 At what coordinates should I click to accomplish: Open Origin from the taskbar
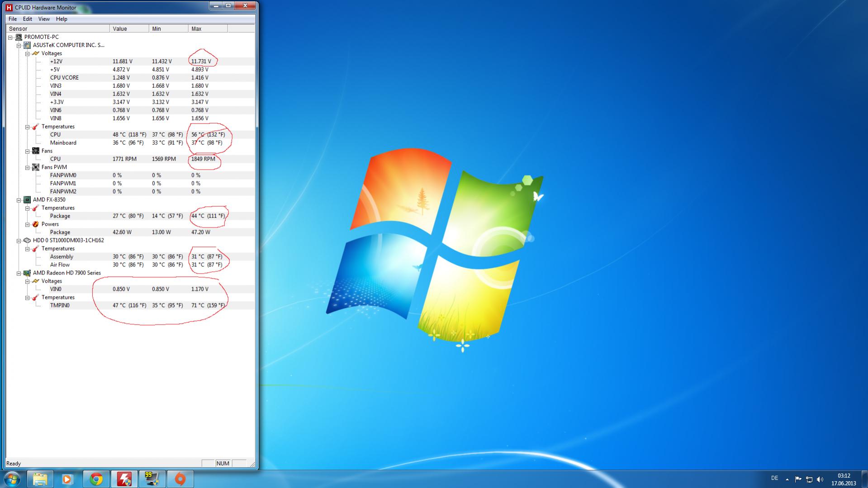(x=180, y=479)
